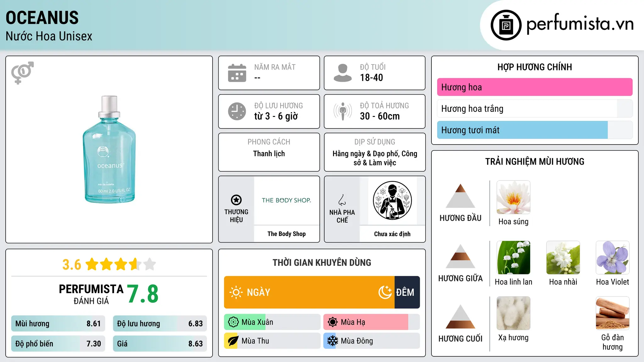
Task: Select the Hoa Violet note thumbnail
Action: (x=613, y=258)
